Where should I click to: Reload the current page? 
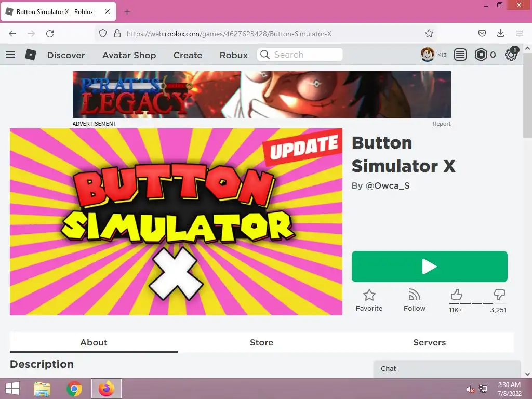point(50,34)
